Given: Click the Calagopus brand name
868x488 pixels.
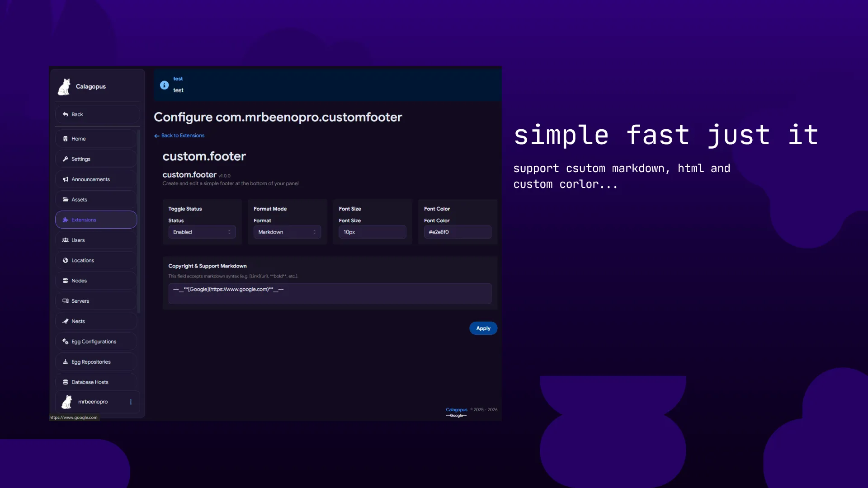Looking at the screenshot, I should click(91, 86).
